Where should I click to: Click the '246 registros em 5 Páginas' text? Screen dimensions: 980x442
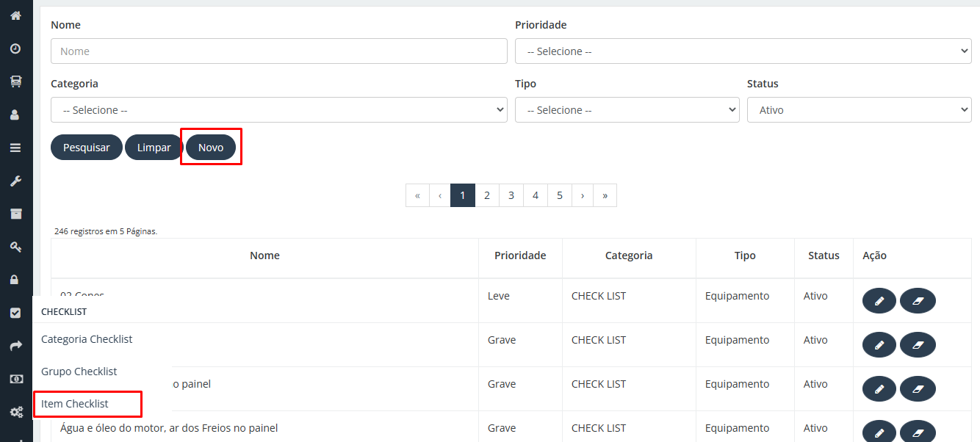tap(106, 231)
